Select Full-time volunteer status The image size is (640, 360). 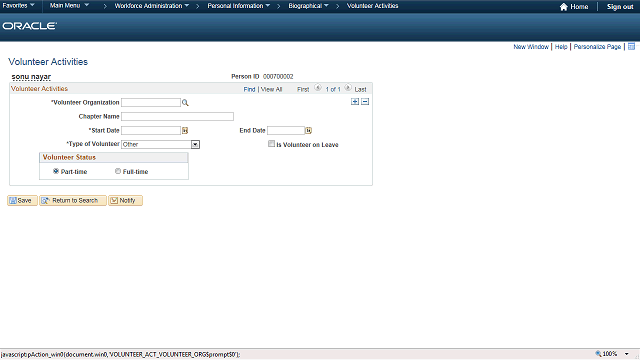point(118,171)
